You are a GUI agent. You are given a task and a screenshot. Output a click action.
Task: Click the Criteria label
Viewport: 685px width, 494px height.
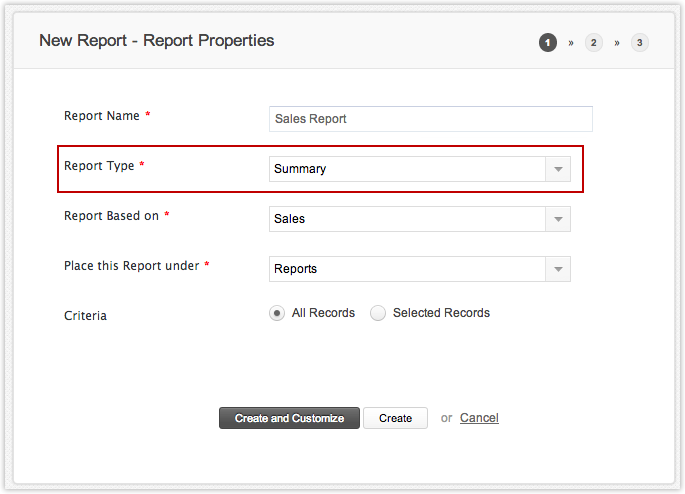[85, 316]
